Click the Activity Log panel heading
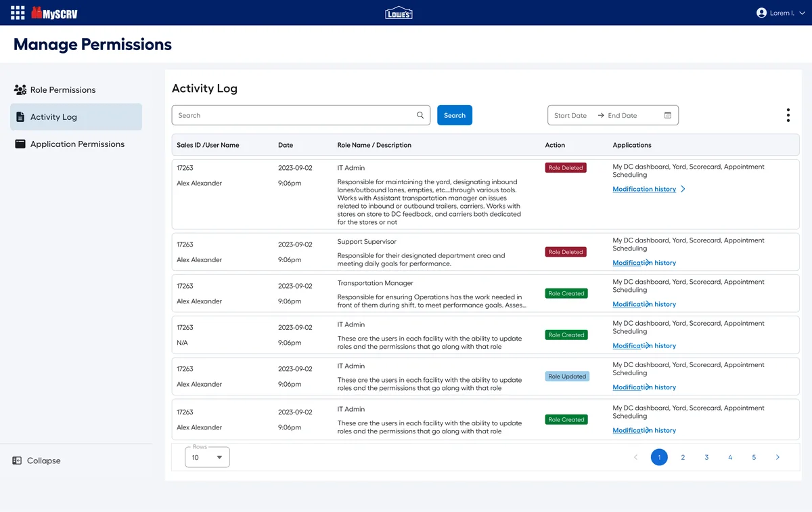The width and height of the screenshot is (812, 512). (204, 88)
